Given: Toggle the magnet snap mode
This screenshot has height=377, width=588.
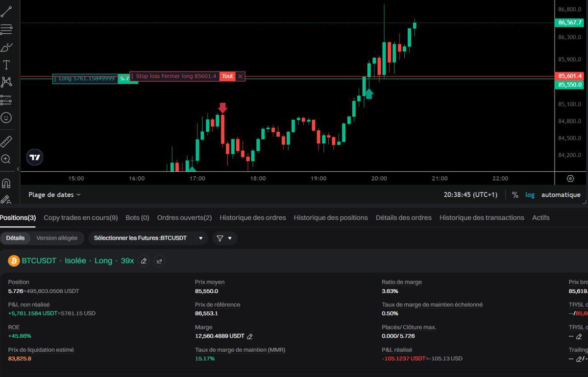Looking at the screenshot, I should (x=6, y=183).
